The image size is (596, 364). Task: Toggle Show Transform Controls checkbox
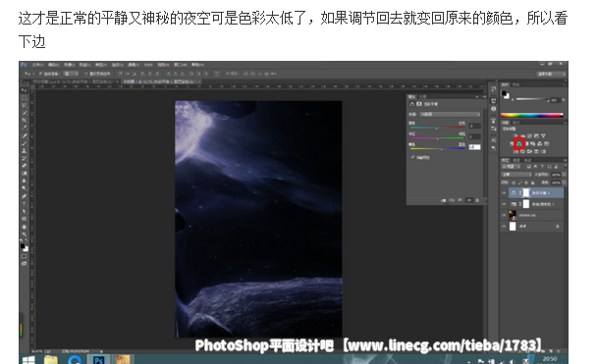pos(86,74)
